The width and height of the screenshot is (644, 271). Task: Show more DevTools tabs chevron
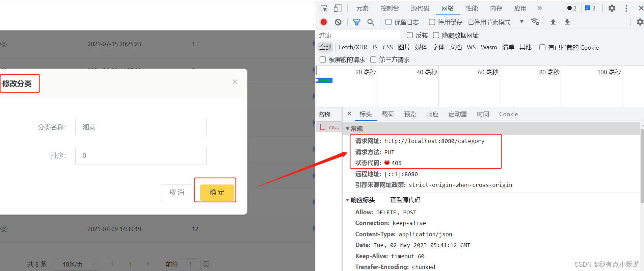(540, 8)
